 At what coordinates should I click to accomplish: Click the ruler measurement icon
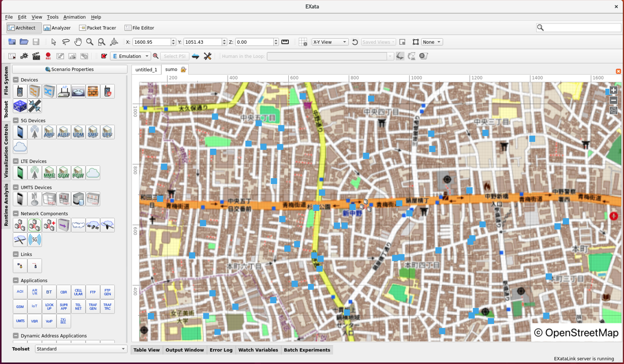(x=285, y=42)
